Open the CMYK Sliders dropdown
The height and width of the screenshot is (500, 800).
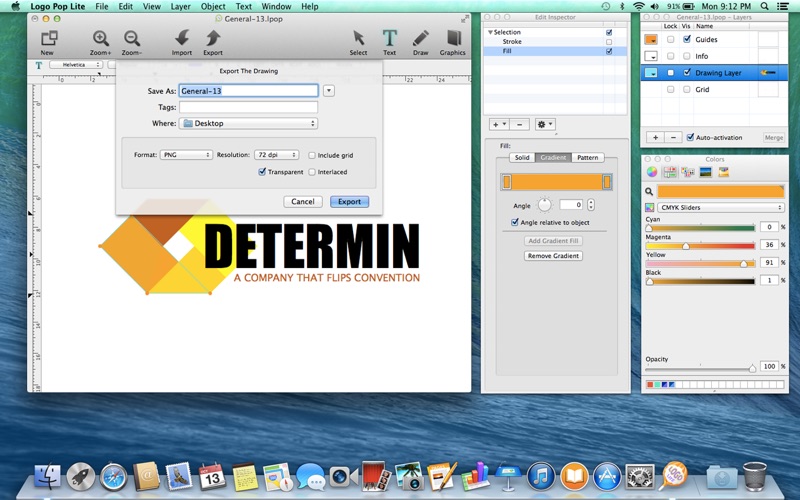pos(720,208)
